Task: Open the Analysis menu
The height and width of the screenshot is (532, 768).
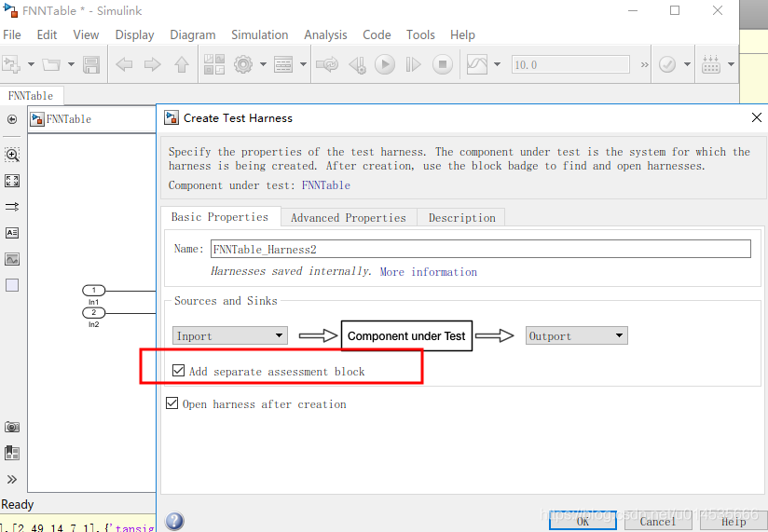Action: 325,34
